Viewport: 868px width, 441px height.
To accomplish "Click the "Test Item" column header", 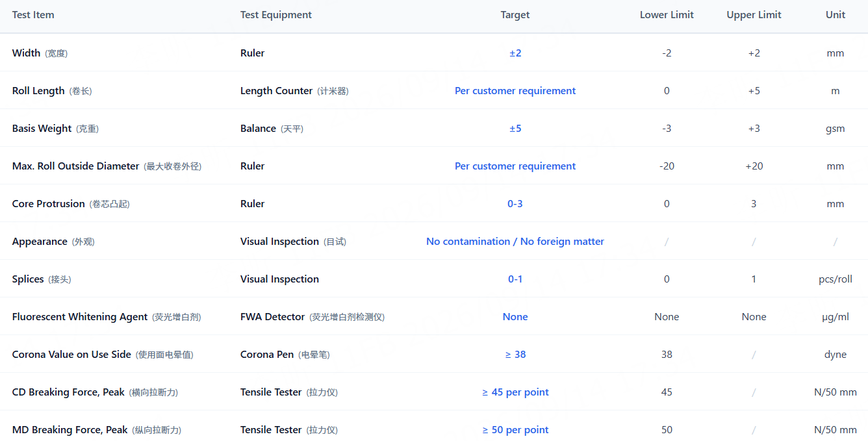I will pos(33,15).
